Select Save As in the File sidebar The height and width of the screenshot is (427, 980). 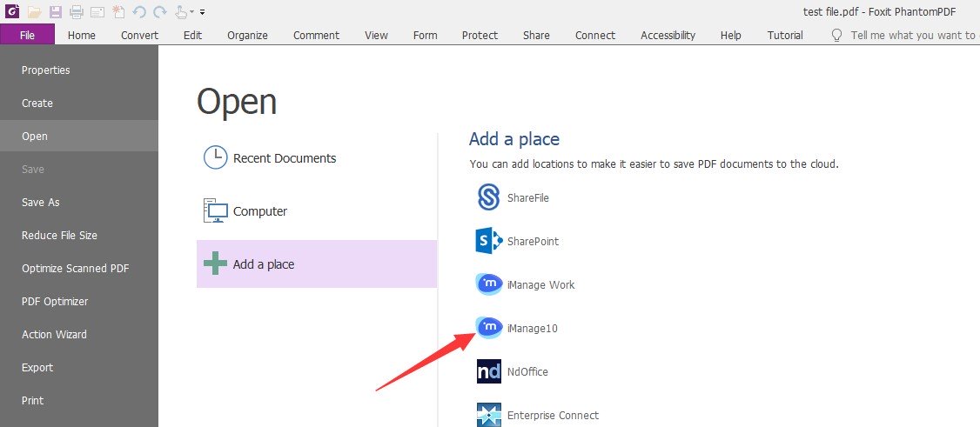coord(78,203)
